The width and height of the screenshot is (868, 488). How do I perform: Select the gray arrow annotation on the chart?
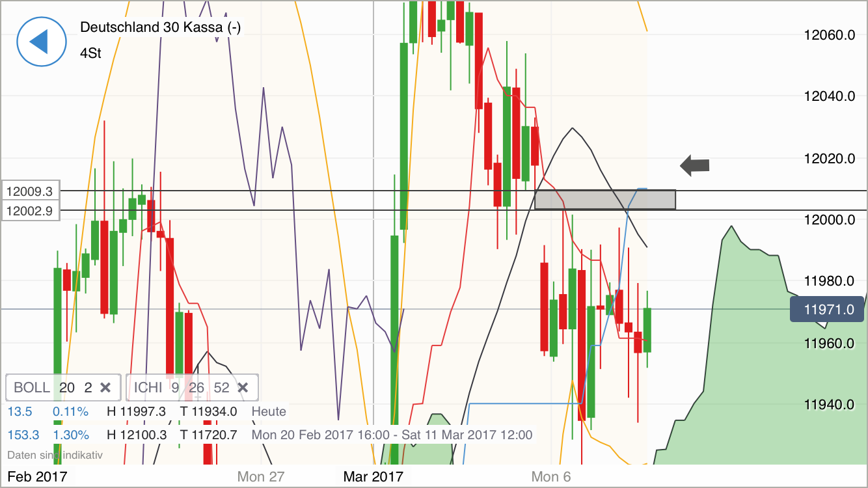point(695,166)
